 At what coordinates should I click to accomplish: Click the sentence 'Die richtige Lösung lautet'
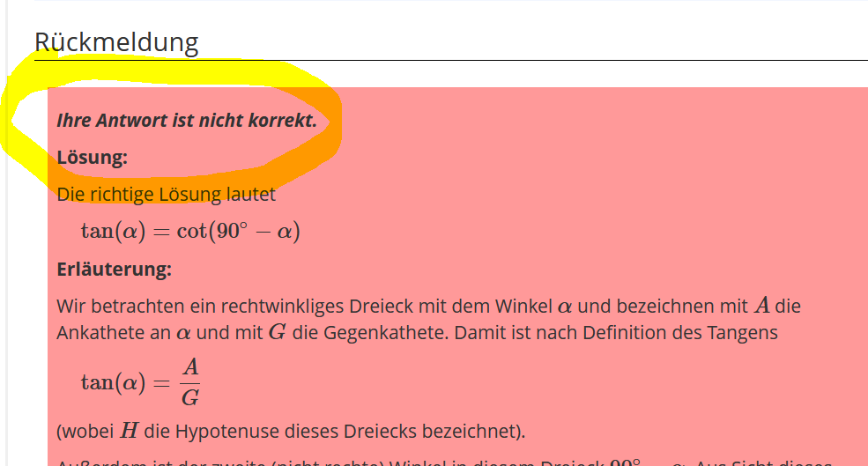tap(166, 194)
